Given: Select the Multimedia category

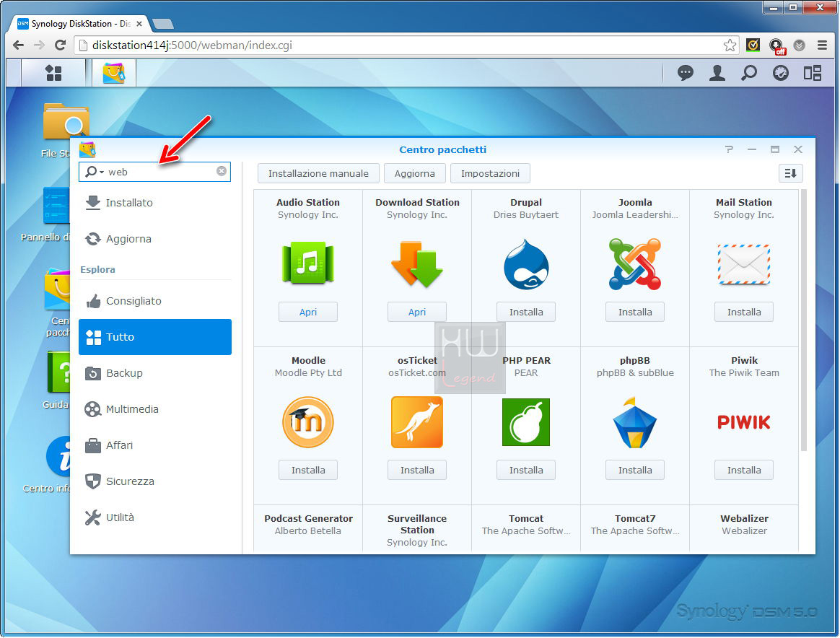Looking at the screenshot, I should coord(155,409).
